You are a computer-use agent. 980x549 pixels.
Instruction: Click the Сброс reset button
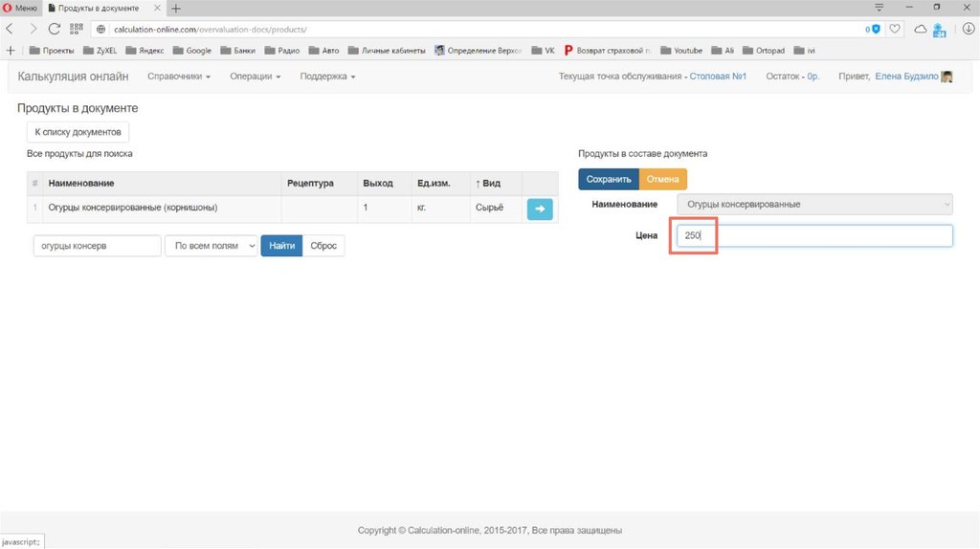pyautogui.click(x=323, y=246)
